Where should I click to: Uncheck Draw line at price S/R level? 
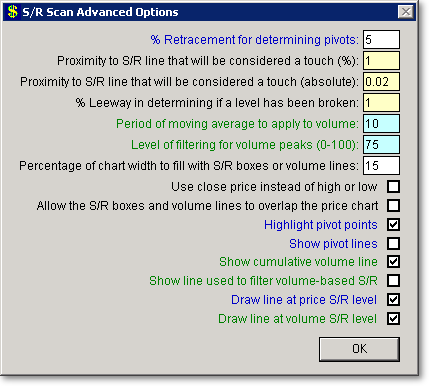pos(393,300)
